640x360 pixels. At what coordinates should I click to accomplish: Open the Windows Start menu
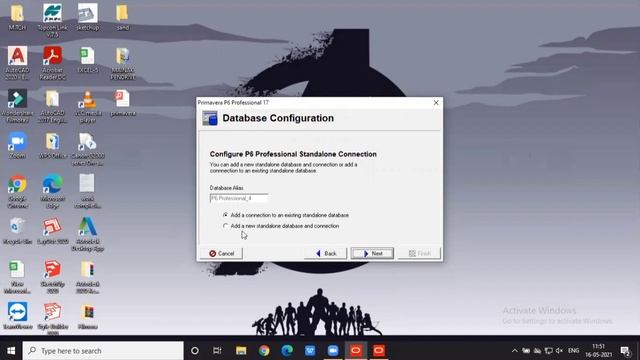(x=11, y=351)
